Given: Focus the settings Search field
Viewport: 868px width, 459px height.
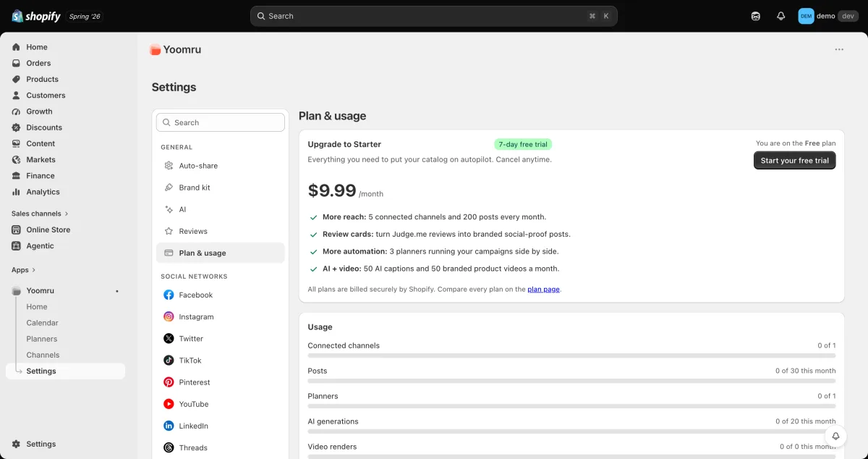Looking at the screenshot, I should point(221,122).
